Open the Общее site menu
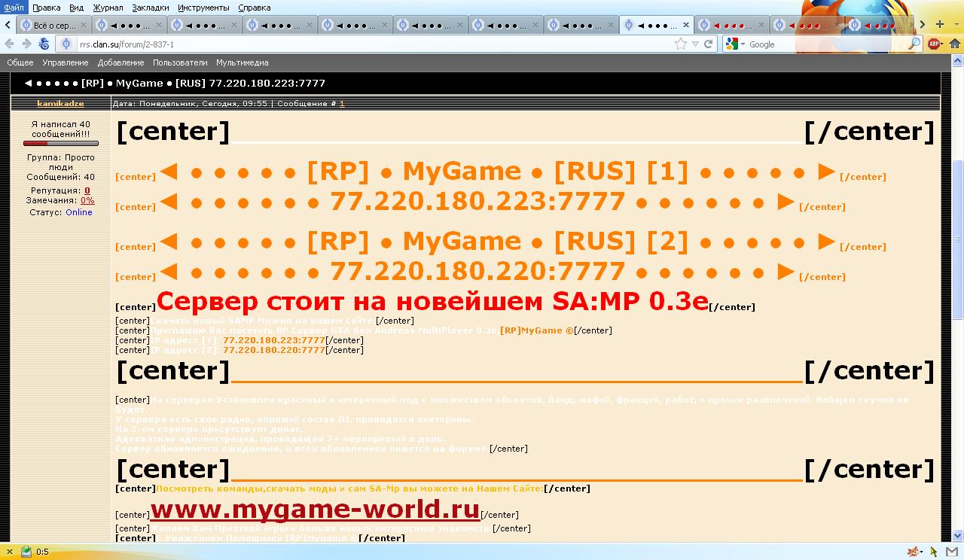This screenshot has height=560, width=964. pyautogui.click(x=20, y=63)
